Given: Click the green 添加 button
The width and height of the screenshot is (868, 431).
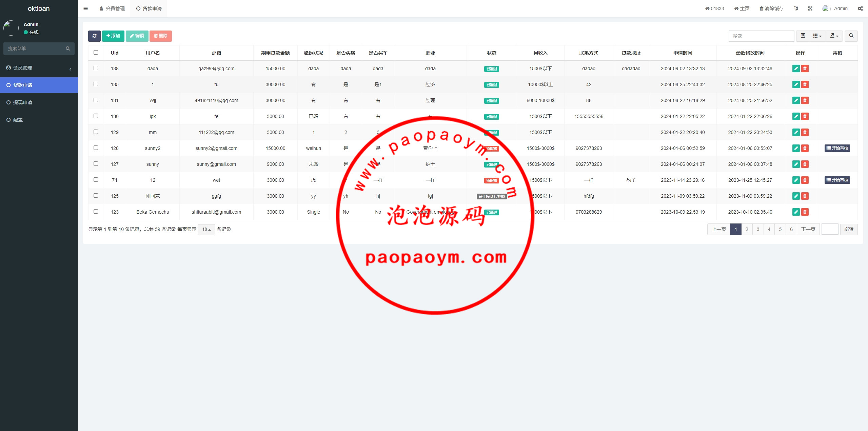Looking at the screenshot, I should (x=113, y=36).
